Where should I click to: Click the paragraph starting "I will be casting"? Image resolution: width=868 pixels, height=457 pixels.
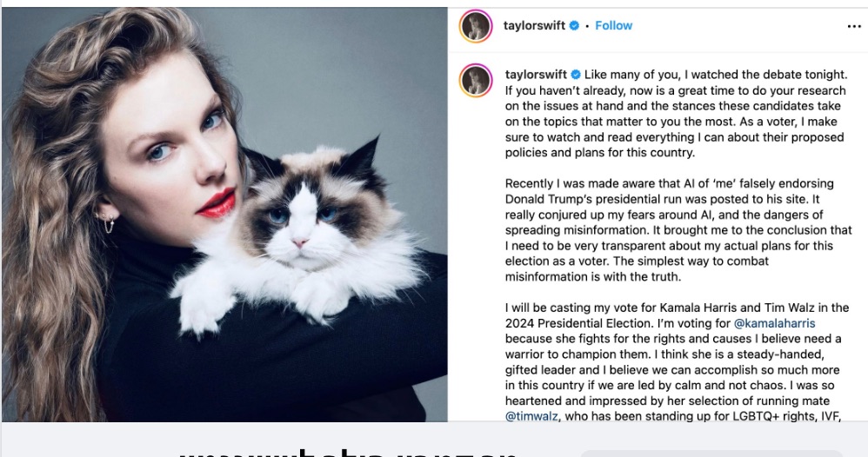click(x=677, y=361)
